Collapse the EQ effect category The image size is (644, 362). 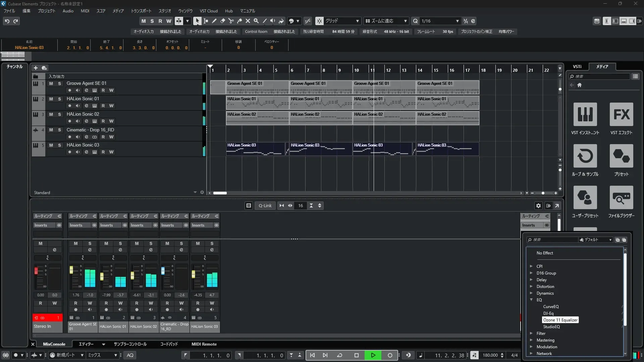coord(531,300)
